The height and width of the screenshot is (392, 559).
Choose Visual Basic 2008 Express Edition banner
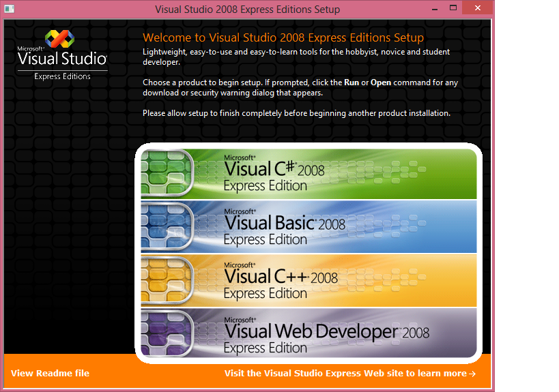[x=309, y=227]
